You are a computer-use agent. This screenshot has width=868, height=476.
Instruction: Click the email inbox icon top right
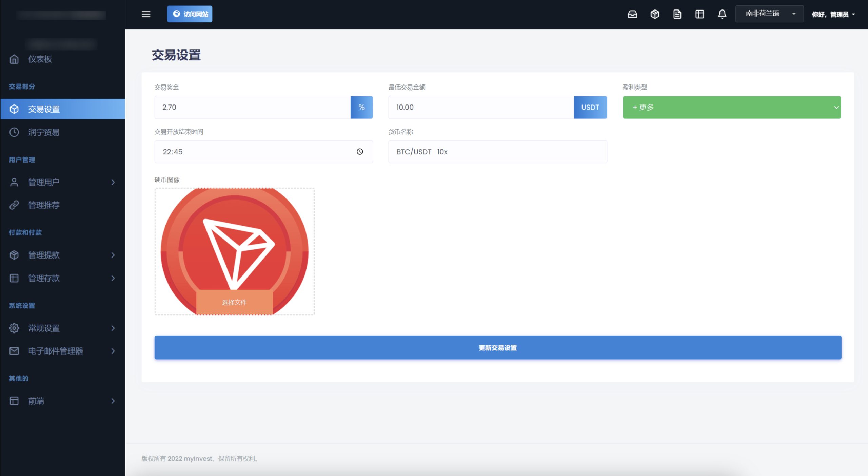click(x=632, y=14)
